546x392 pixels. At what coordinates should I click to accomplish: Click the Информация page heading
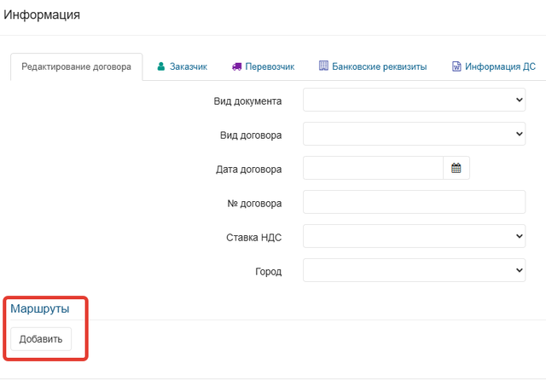point(42,14)
